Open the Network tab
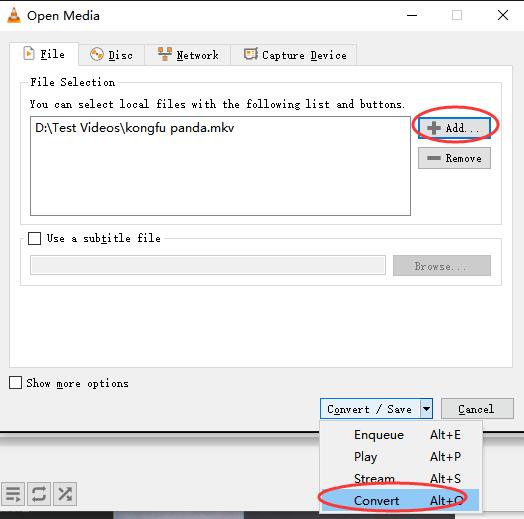This screenshot has height=519, width=524. coord(188,55)
